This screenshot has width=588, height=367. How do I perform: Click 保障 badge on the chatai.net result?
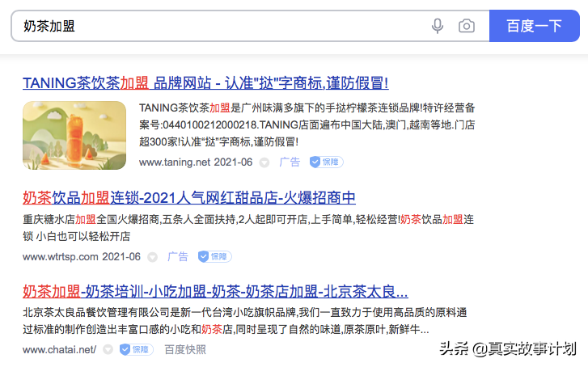(x=137, y=350)
